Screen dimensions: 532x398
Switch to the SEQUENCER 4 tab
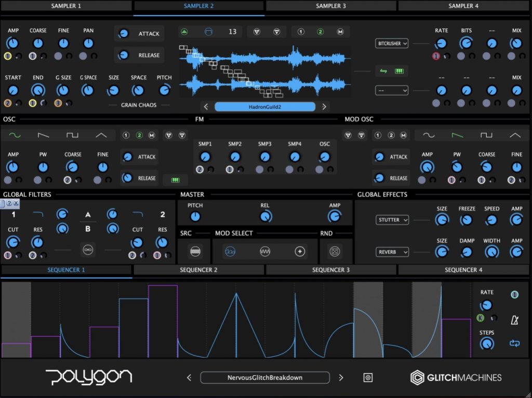(463, 270)
